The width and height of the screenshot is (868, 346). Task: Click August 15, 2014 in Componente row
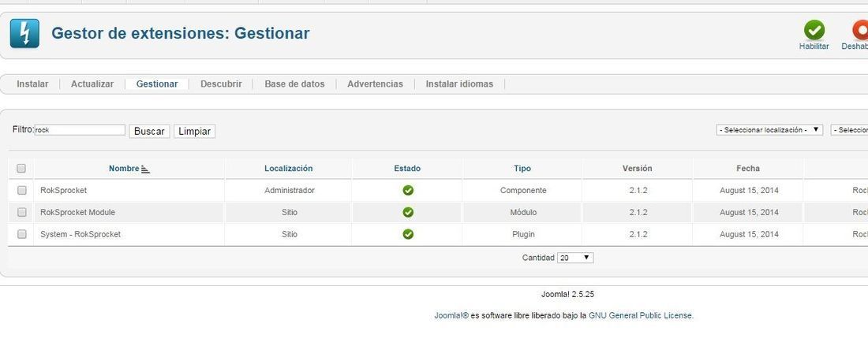point(749,190)
